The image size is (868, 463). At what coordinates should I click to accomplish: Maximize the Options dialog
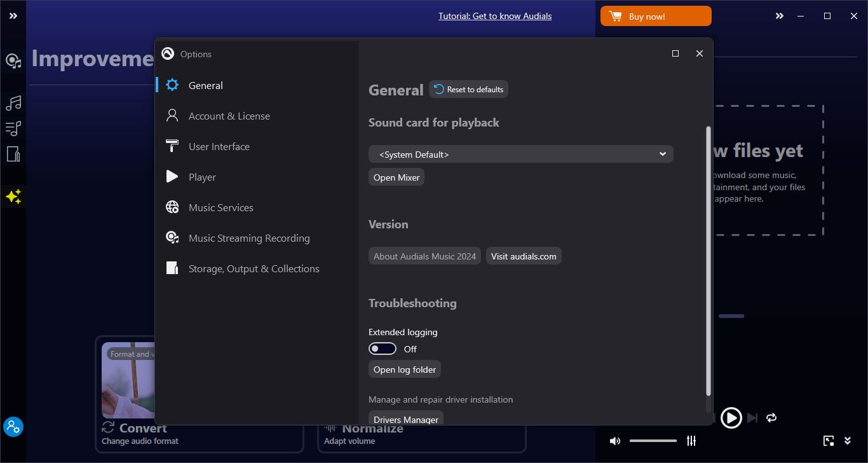tap(675, 53)
